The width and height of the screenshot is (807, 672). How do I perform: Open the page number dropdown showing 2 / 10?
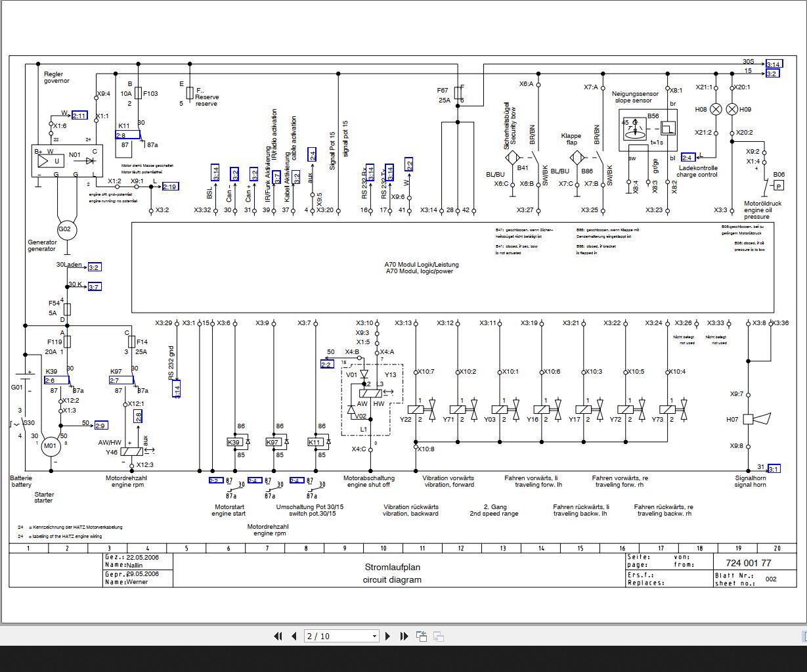coord(373,636)
